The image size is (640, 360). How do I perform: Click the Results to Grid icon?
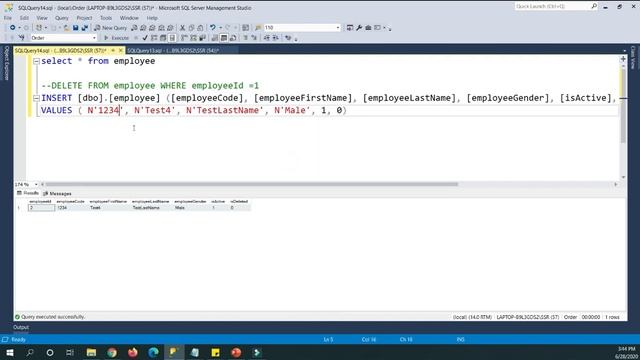(224, 38)
